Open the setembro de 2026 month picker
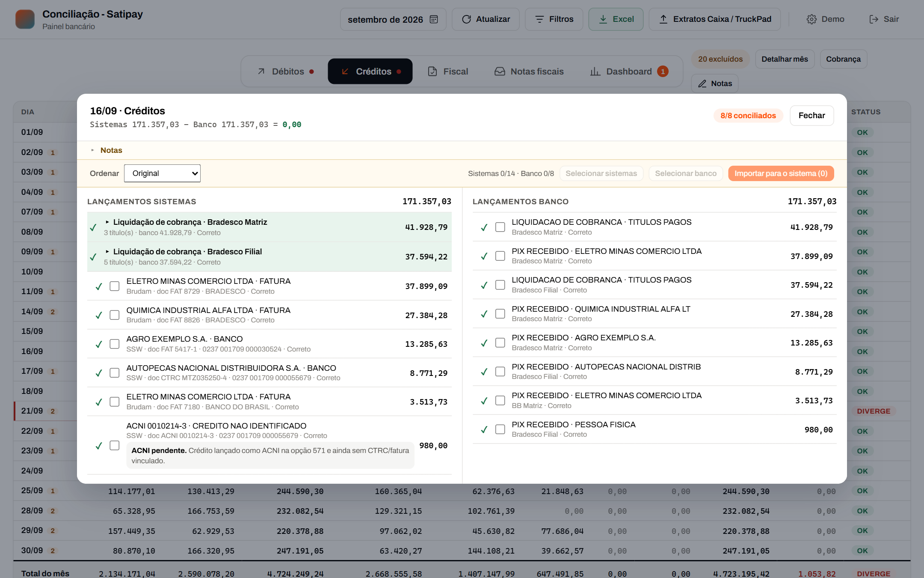Screen dimensions: 924x578 393,19
